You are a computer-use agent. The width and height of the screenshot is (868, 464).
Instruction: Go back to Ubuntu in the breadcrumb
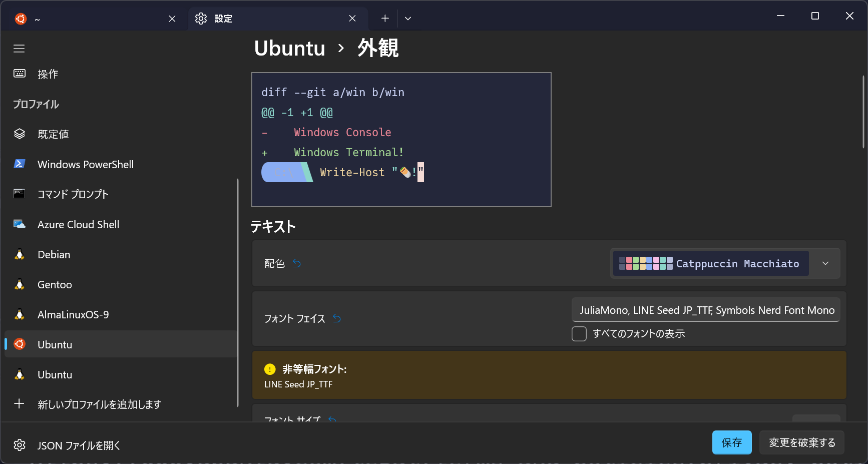[290, 48]
